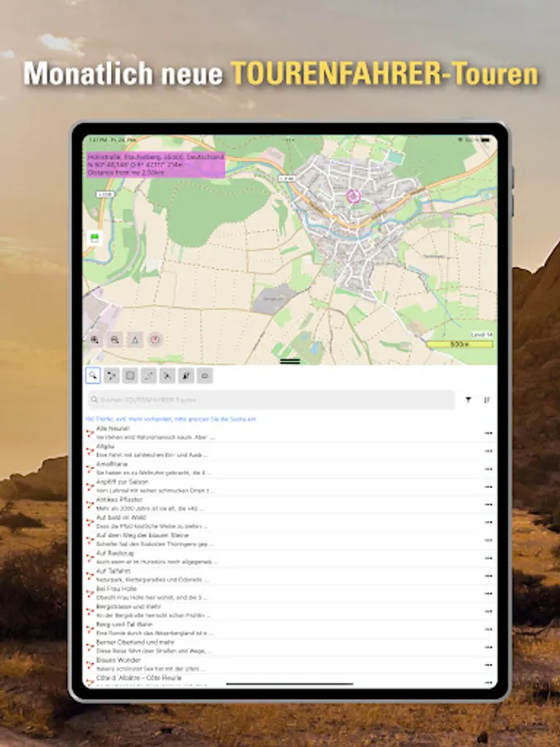The height and width of the screenshot is (747, 560).
Task: Open the Amalfitana tour entry
Action: (x=290, y=469)
